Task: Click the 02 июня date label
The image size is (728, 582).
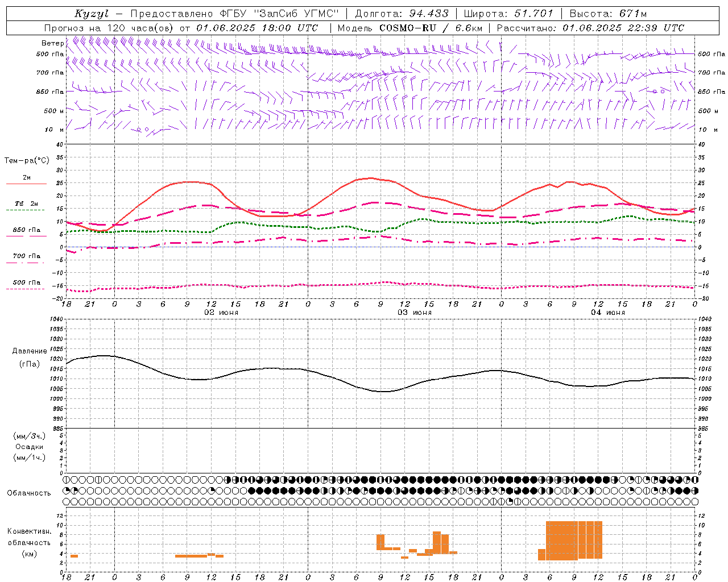Action: click(x=221, y=313)
